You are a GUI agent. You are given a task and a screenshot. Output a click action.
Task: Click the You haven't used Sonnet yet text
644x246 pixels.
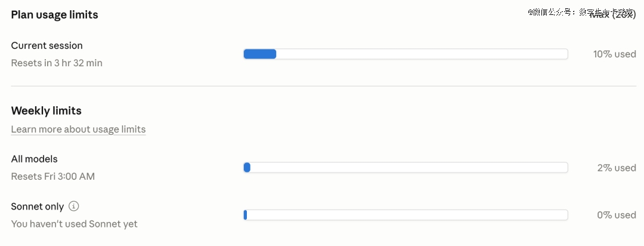pos(74,224)
